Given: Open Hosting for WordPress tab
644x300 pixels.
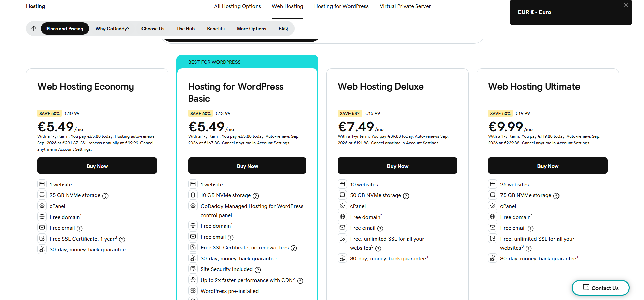Looking at the screenshot, I should coord(341,6).
